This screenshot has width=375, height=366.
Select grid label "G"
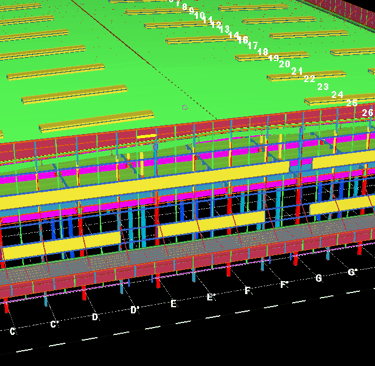point(319,278)
